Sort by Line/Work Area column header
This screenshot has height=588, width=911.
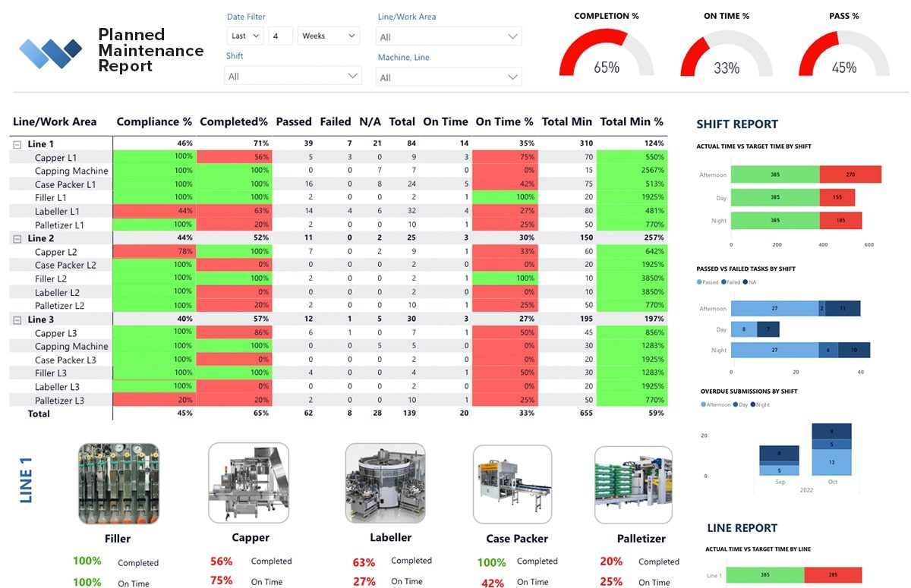pyautogui.click(x=55, y=121)
